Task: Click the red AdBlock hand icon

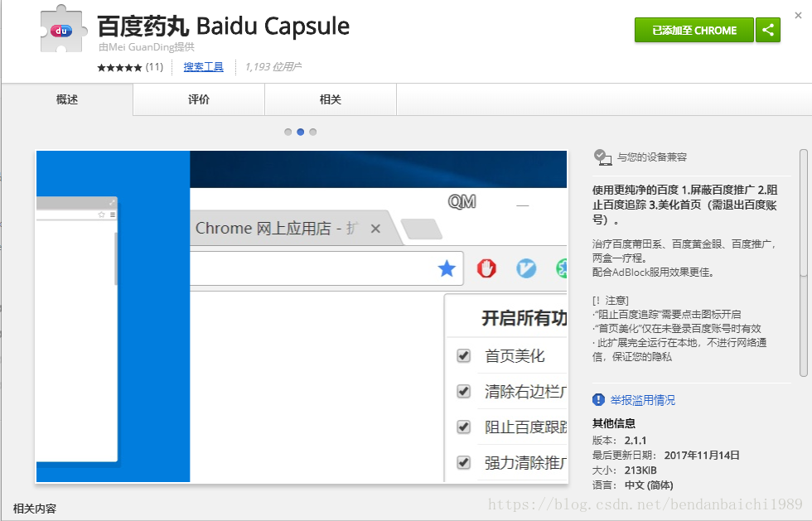Action: pos(486,268)
